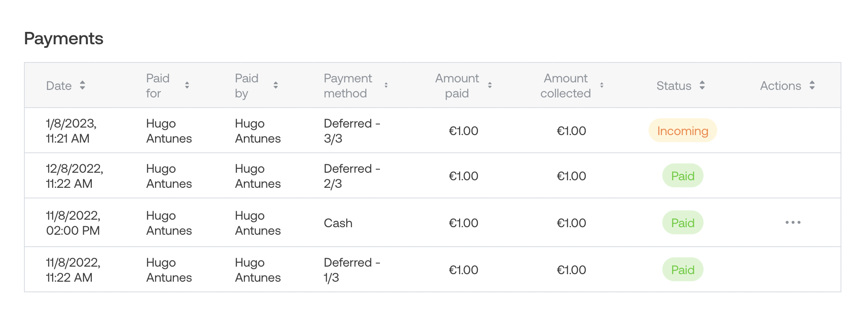868x318 pixels.
Task: Click Paid badge on Deferred 1/3 row
Action: [682, 270]
